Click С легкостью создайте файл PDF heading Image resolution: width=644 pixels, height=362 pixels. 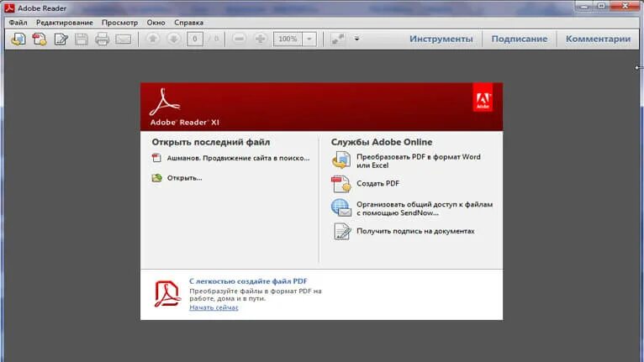coord(248,281)
